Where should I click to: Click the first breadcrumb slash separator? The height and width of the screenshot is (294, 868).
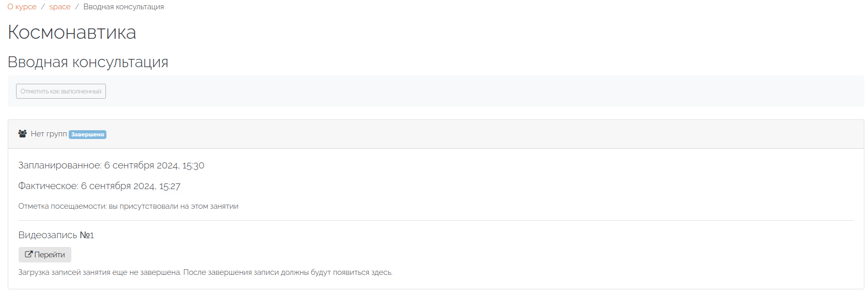tap(43, 7)
